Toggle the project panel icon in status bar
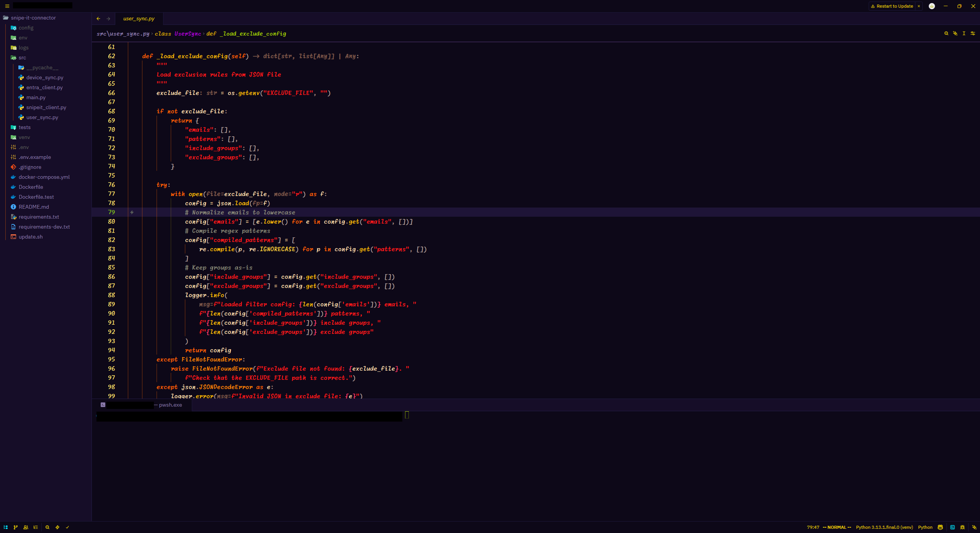The image size is (980, 533). (6, 527)
